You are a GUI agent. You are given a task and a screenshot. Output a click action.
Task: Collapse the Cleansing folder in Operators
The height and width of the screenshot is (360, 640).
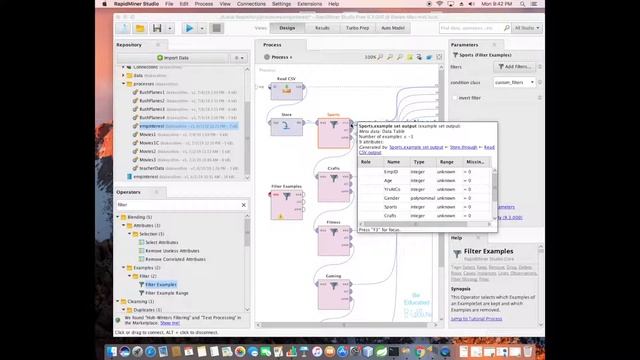(118, 302)
